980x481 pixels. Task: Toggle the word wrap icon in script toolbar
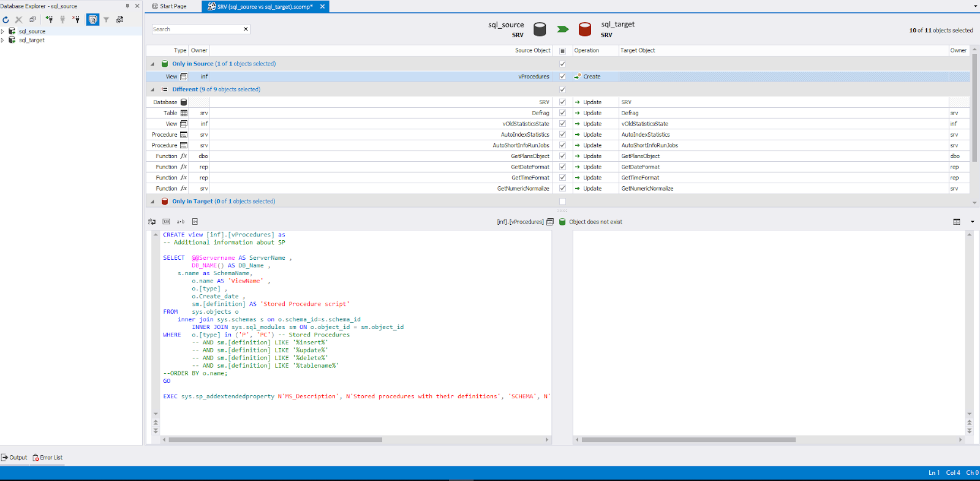pos(152,222)
